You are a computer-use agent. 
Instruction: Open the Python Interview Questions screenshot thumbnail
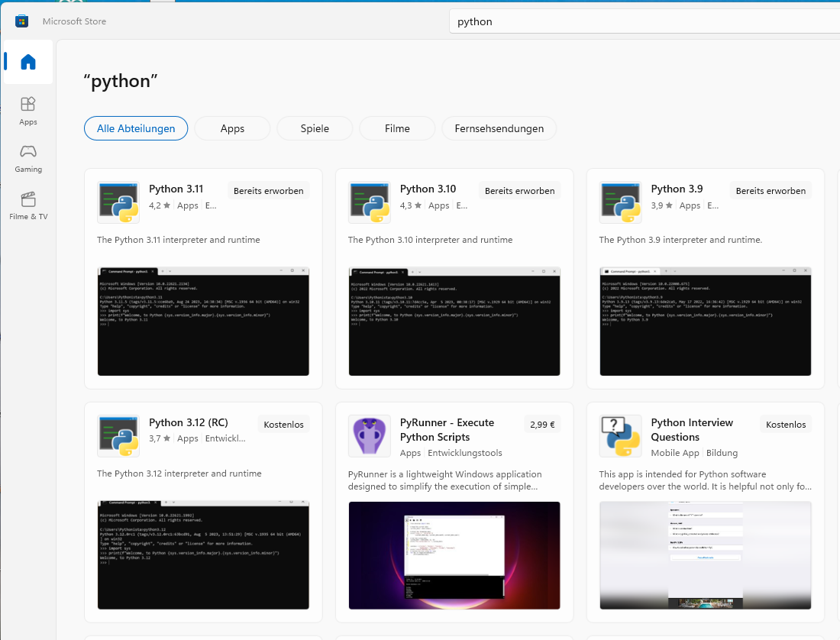706,555
